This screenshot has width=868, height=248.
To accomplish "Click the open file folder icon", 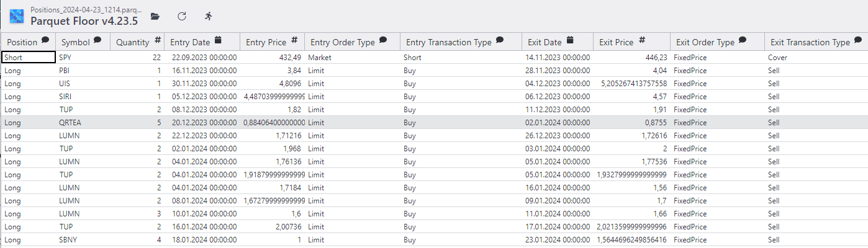I will (155, 16).
